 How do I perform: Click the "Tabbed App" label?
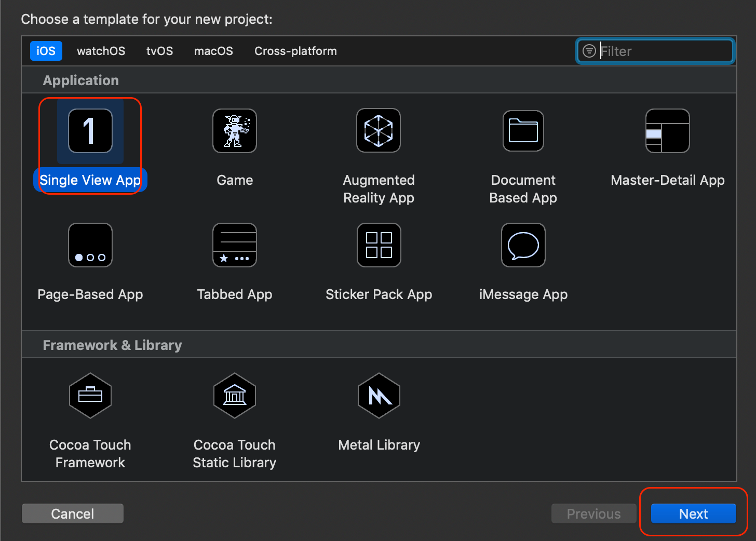click(235, 294)
